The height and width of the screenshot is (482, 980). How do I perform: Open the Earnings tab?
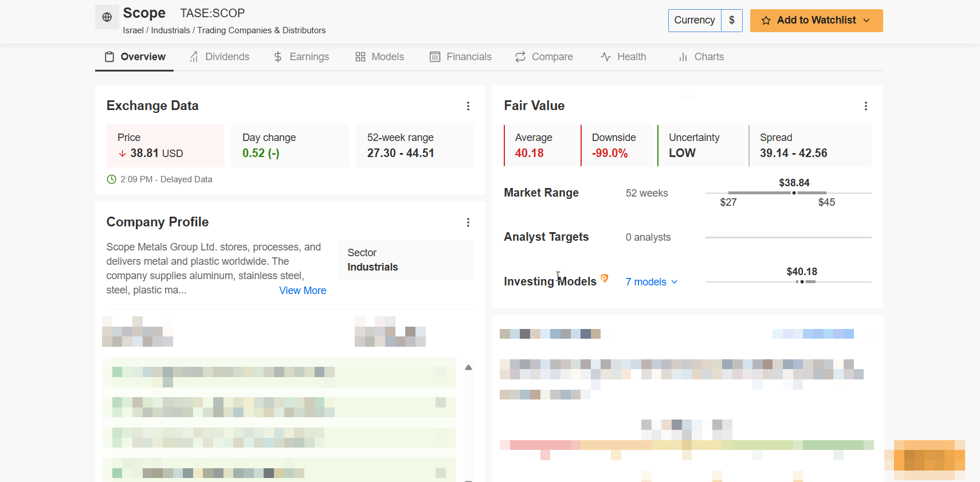(x=301, y=57)
